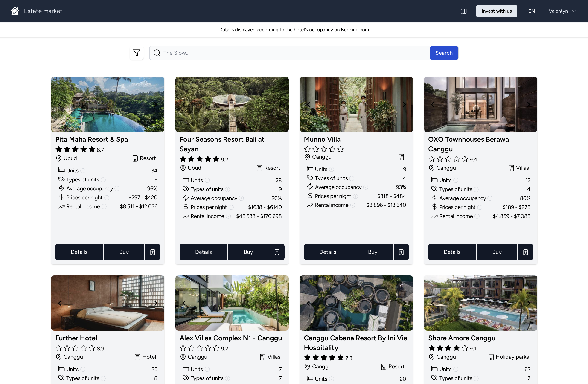Image resolution: width=588 pixels, height=384 pixels.
Task: Show next photo of Pita Maha Resort
Action: [156, 104]
